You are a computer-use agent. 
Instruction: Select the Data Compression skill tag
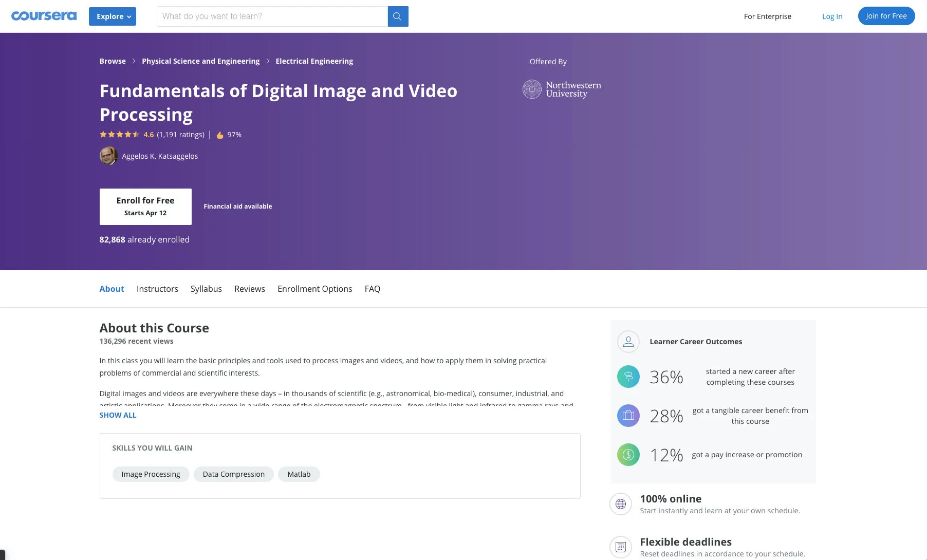234,474
